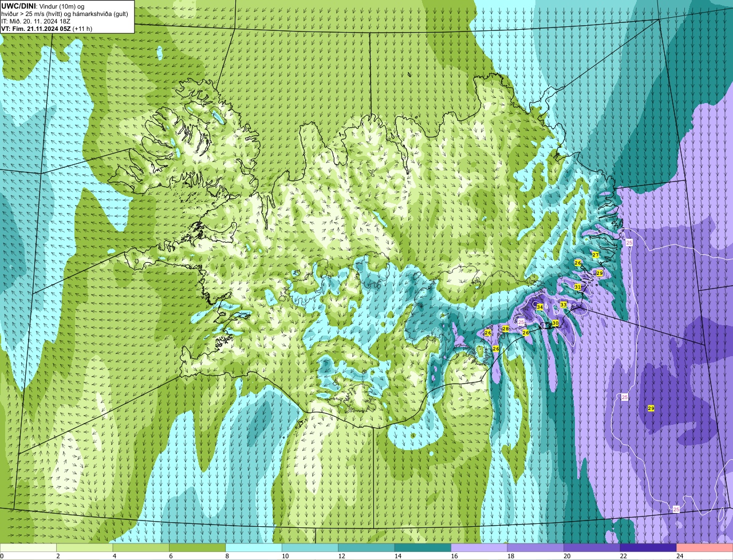The image size is (733, 560).
Task: Click the 'VT: Fim. 21.11.2024 05Z' valid-time line
Action: (x=47, y=29)
